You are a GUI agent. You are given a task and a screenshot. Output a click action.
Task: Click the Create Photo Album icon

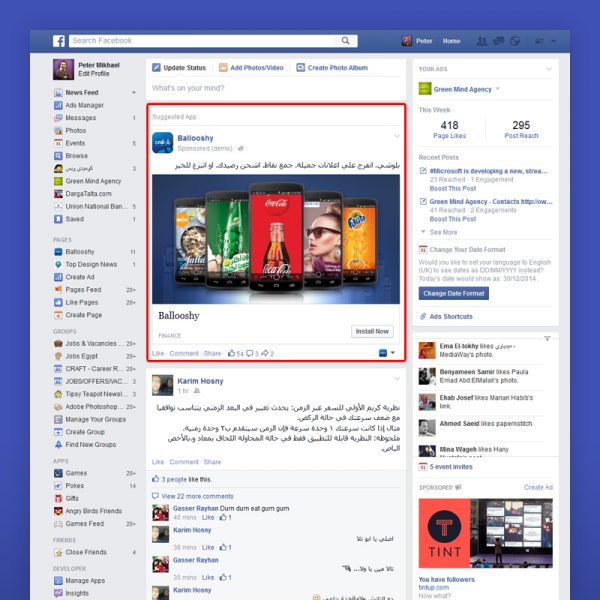[301, 68]
